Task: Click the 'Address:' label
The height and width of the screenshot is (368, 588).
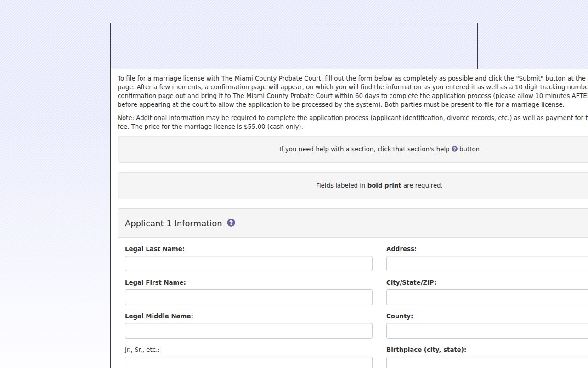Action: click(x=401, y=249)
